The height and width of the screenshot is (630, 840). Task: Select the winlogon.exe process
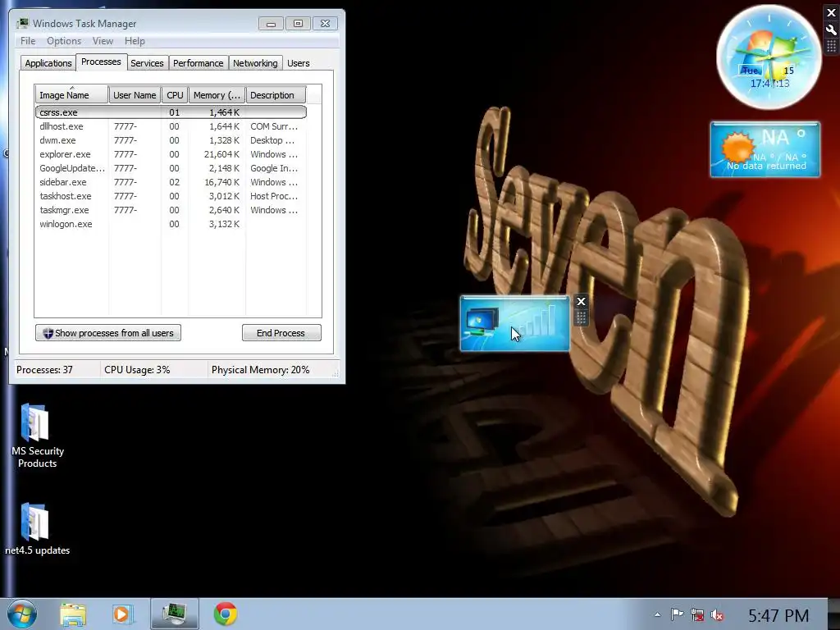171,224
